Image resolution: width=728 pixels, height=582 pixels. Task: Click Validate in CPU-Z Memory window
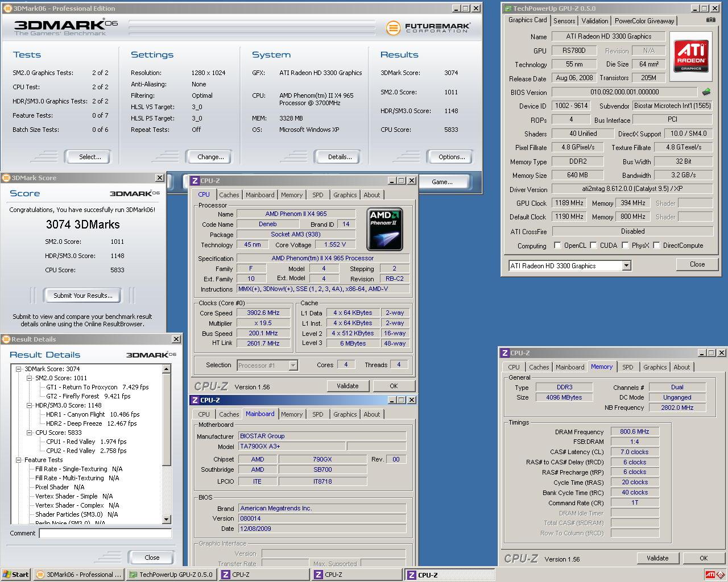tap(657, 558)
